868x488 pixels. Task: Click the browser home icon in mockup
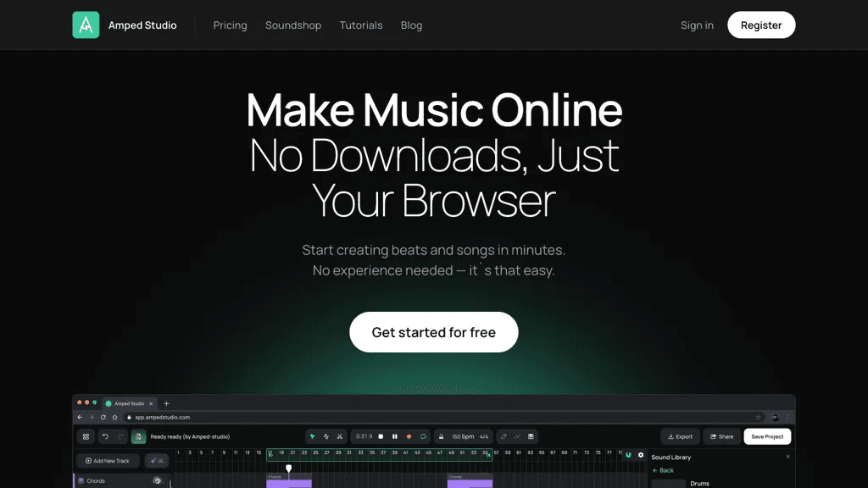(x=114, y=418)
